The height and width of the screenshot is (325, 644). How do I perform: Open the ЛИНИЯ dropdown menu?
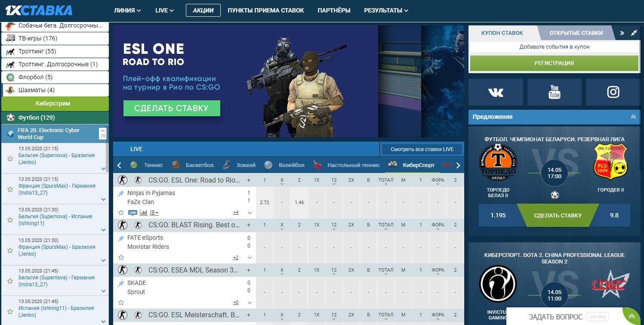pyautogui.click(x=127, y=10)
